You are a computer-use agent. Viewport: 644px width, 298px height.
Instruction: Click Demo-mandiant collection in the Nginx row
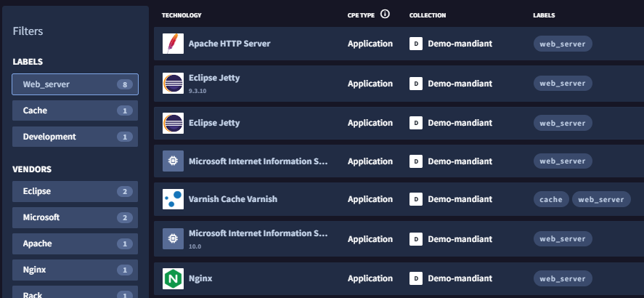[x=460, y=278]
